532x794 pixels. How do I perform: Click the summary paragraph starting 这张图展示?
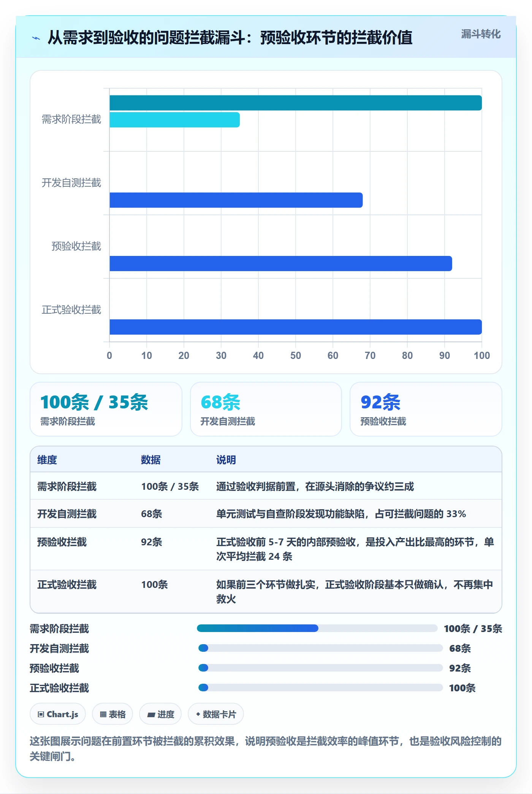pos(266,748)
